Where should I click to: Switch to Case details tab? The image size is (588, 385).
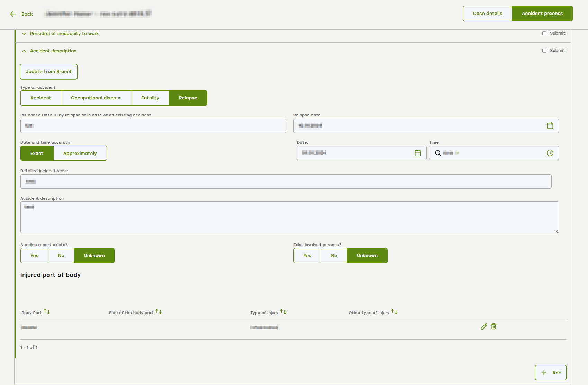pyautogui.click(x=487, y=14)
